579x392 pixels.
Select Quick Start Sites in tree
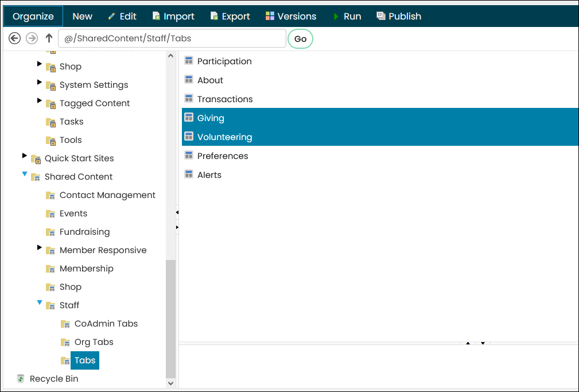pos(79,158)
